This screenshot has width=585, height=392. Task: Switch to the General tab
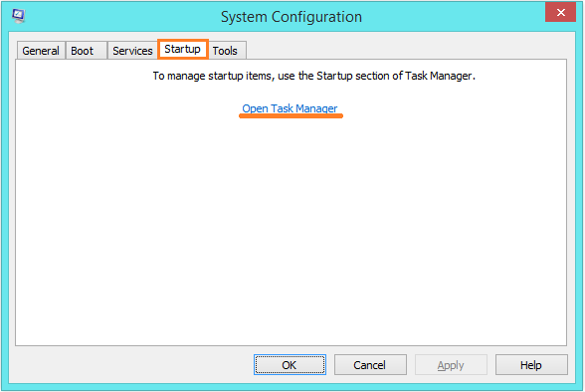point(41,51)
